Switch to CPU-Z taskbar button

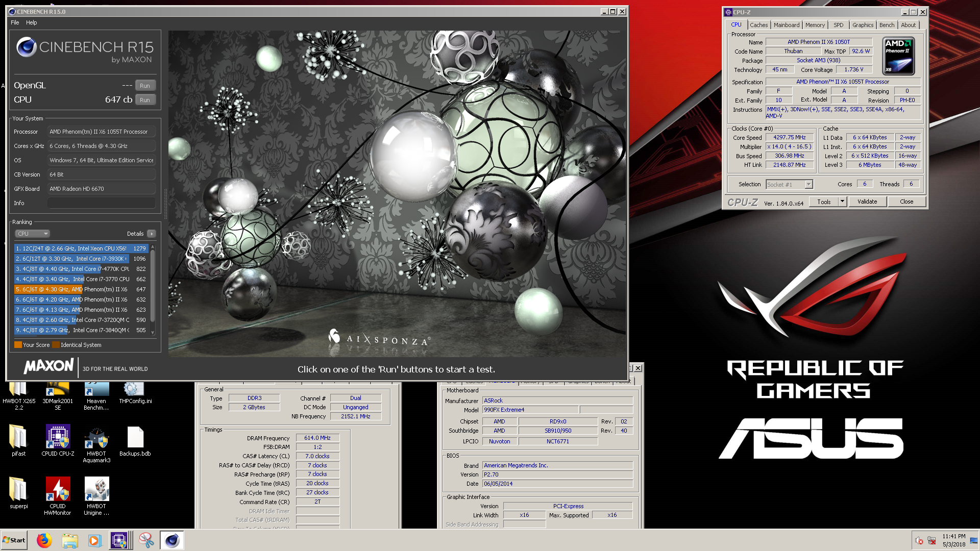(119, 540)
